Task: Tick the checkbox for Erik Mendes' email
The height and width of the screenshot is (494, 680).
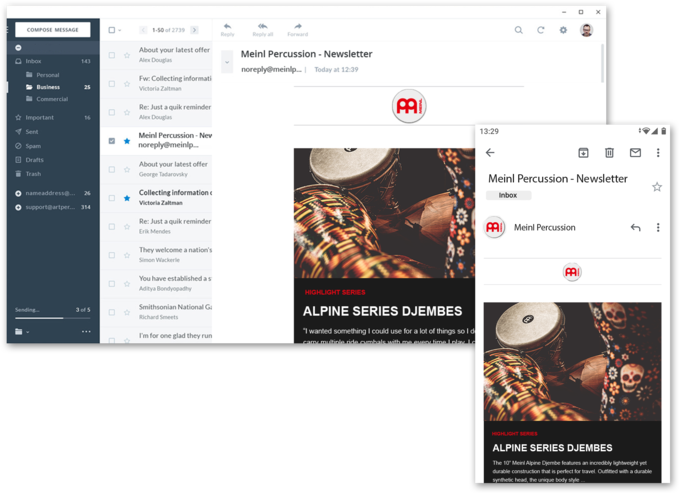Action: [112, 227]
